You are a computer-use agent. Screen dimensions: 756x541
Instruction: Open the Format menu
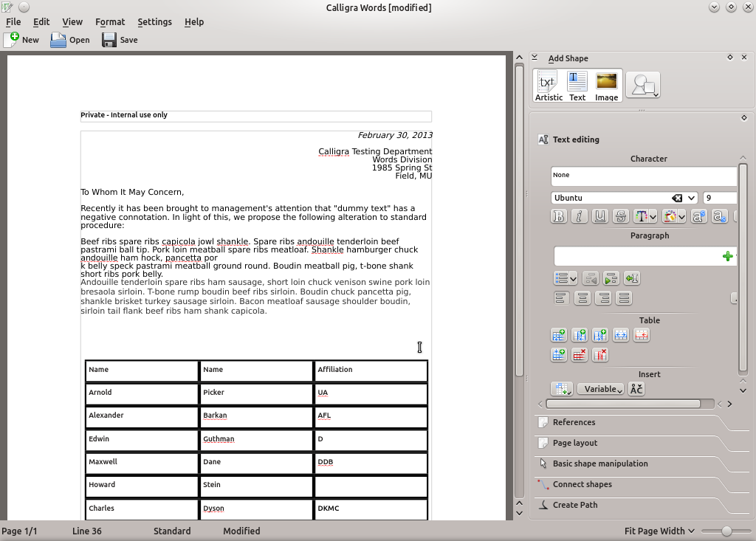click(110, 21)
